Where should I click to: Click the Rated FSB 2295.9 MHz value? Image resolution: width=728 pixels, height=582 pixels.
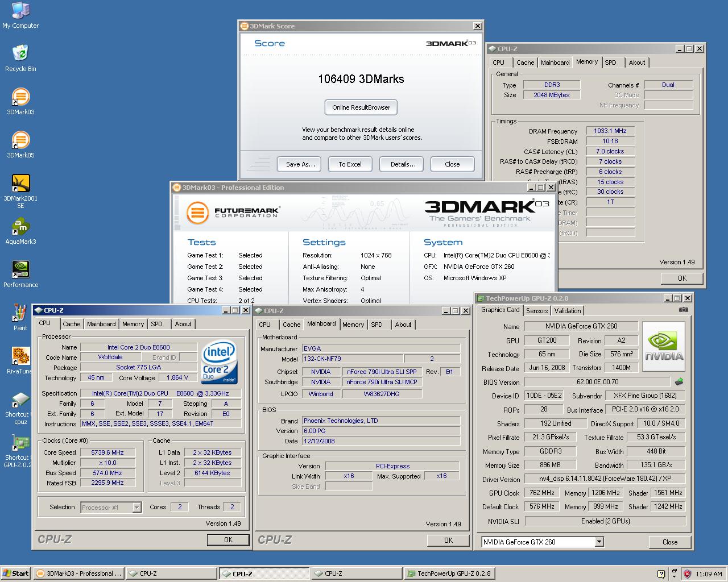coord(107,483)
